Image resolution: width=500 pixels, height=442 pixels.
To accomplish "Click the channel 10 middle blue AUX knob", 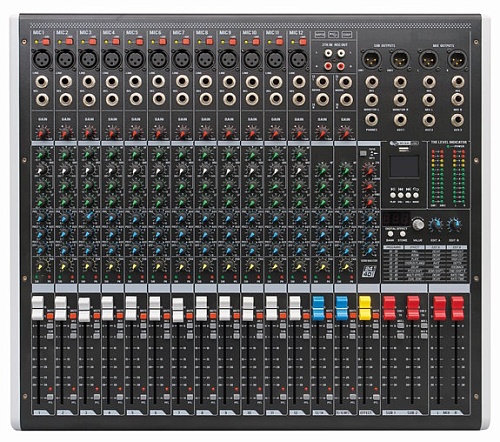I will 252,234.
